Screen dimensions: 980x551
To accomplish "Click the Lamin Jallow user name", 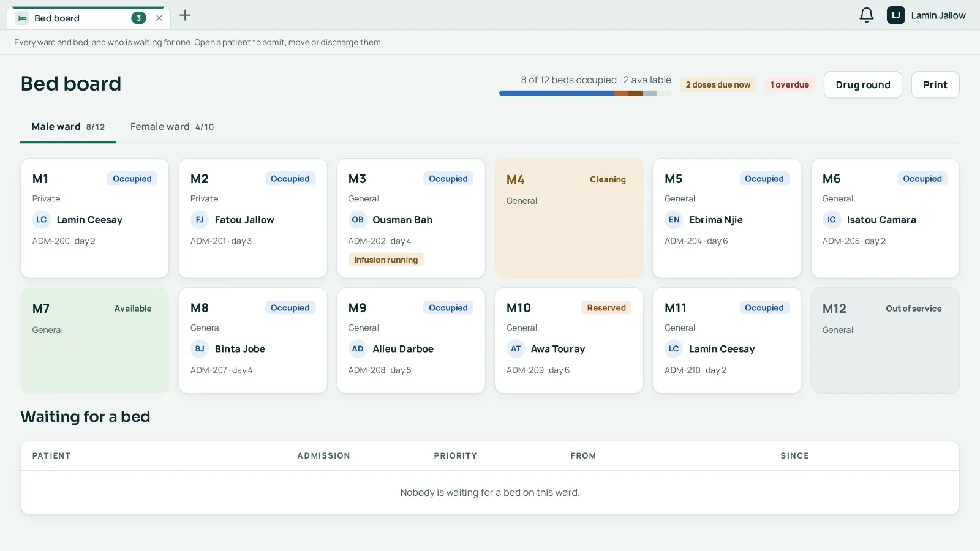I will click(938, 15).
